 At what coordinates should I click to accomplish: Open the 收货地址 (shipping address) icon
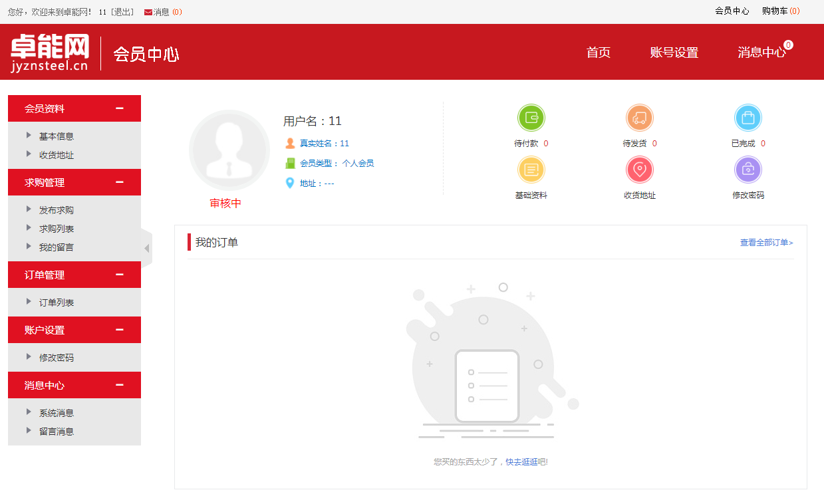coord(639,170)
